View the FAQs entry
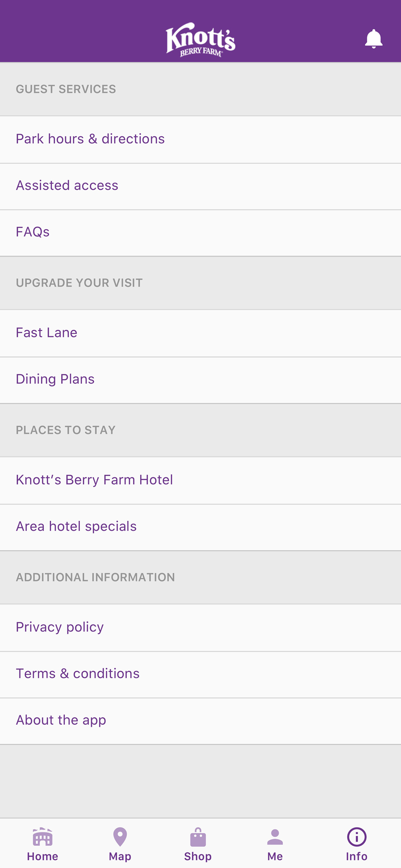Image resolution: width=401 pixels, height=868 pixels. point(33,232)
